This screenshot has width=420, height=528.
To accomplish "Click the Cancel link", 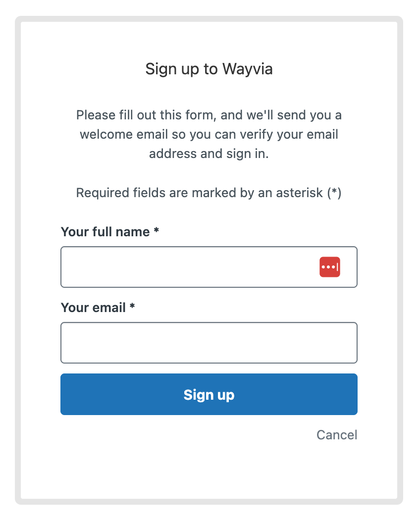I will pyautogui.click(x=337, y=435).
